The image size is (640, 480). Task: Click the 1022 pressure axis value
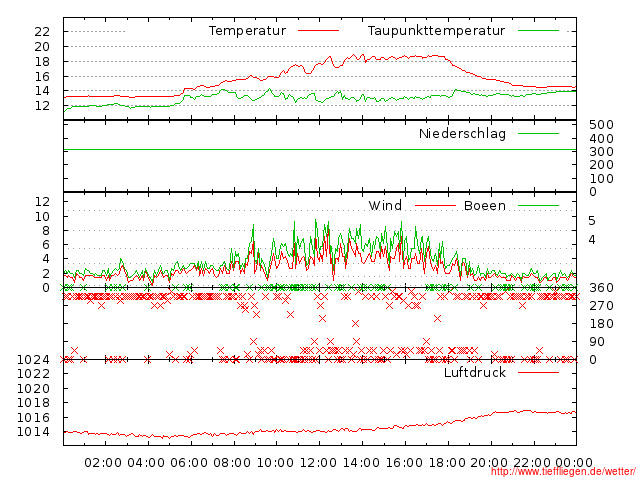pos(33,373)
